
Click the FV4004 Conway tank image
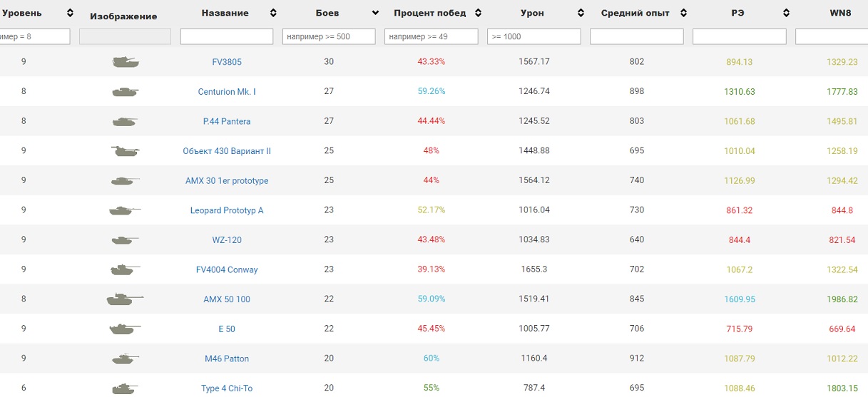(x=125, y=269)
